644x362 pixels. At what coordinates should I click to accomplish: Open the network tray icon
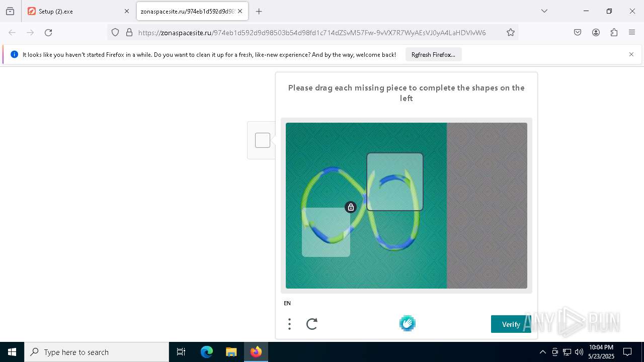click(567, 352)
